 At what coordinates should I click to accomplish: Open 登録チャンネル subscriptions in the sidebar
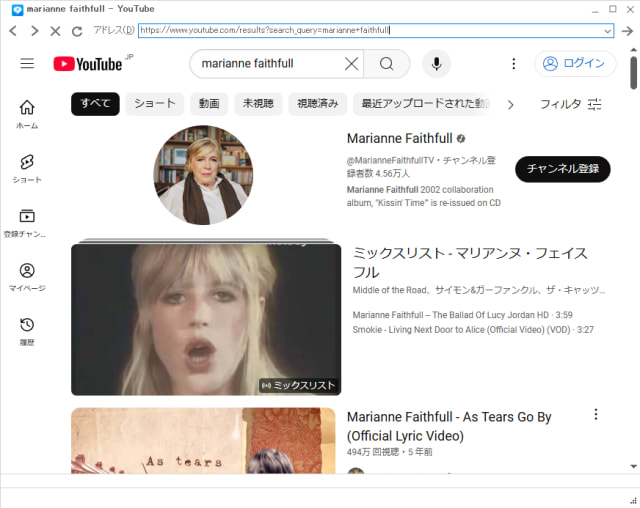point(25,223)
